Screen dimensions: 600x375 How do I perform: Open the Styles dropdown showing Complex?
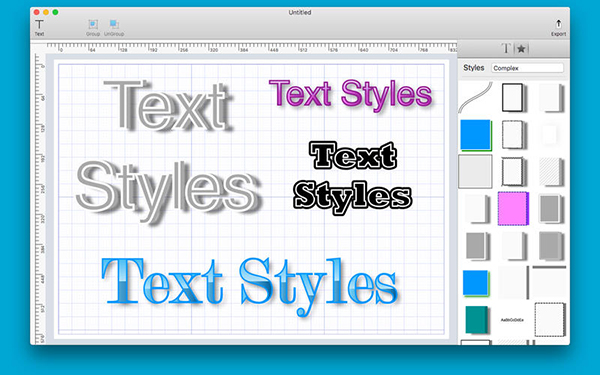pyautogui.click(x=527, y=68)
